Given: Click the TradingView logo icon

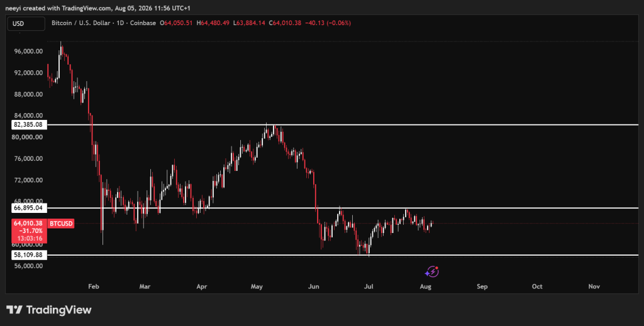Looking at the screenshot, I should (14, 310).
